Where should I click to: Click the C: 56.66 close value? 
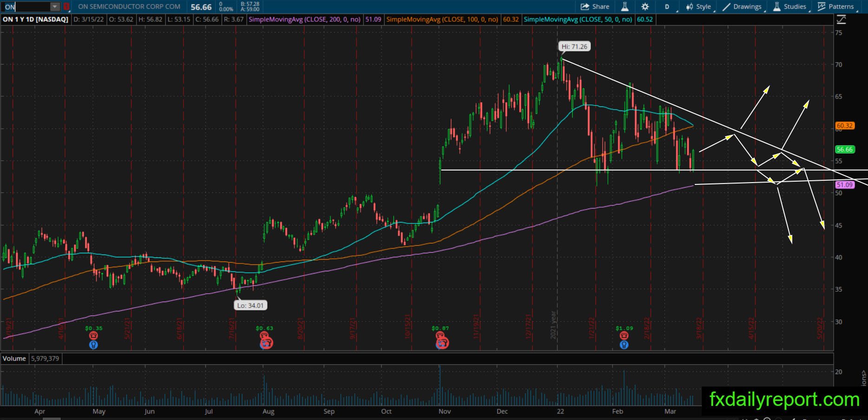pyautogui.click(x=207, y=20)
